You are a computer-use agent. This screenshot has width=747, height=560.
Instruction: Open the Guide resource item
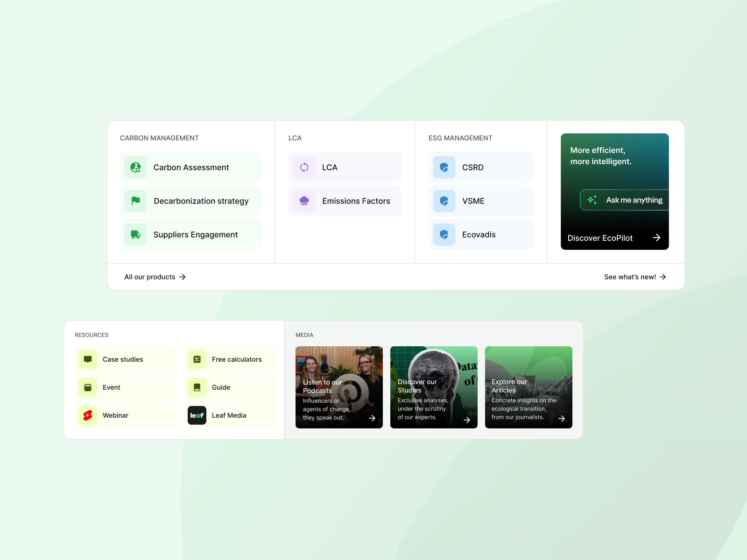[230, 387]
